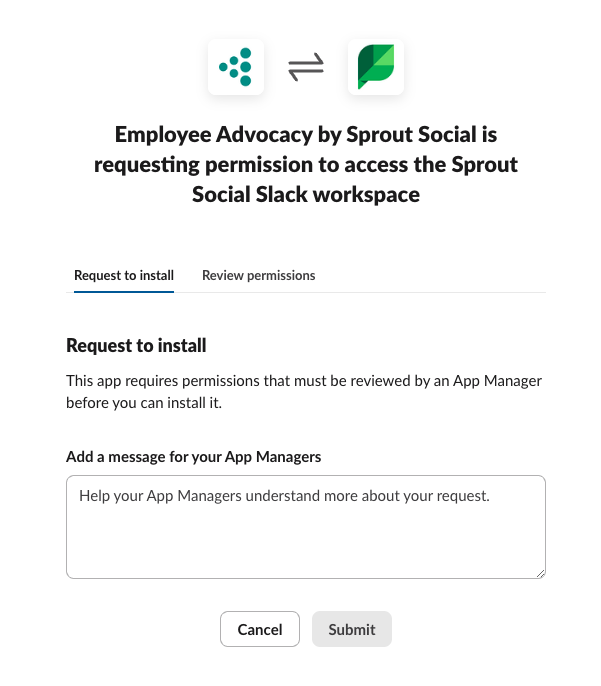The width and height of the screenshot is (601, 686).
Task: Select the Request to install tab
Action: 124,275
